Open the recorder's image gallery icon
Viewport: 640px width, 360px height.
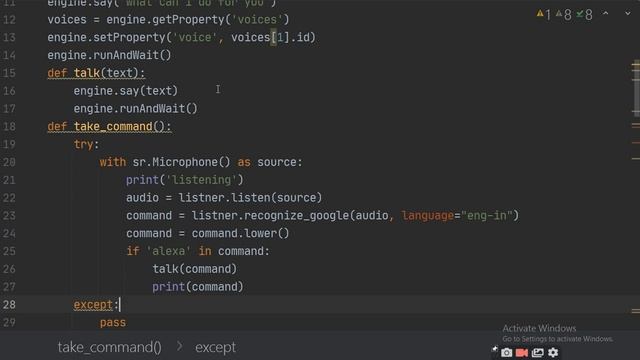coord(538,353)
